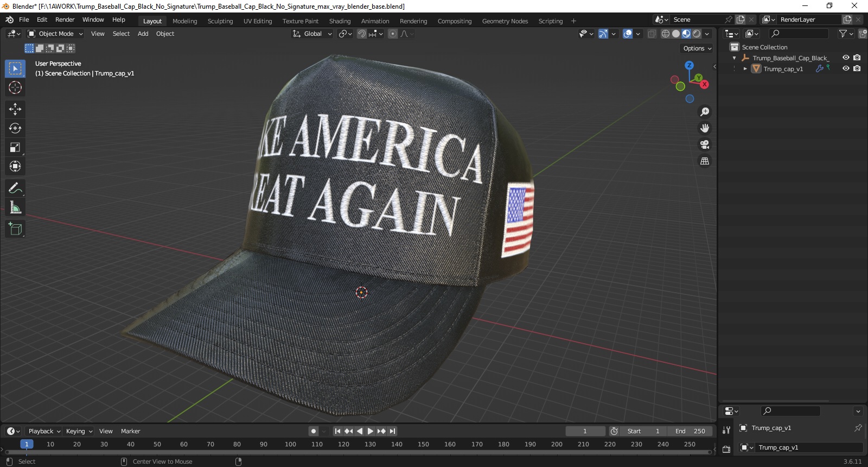
Task: Choose the Move tool
Action: (15, 109)
